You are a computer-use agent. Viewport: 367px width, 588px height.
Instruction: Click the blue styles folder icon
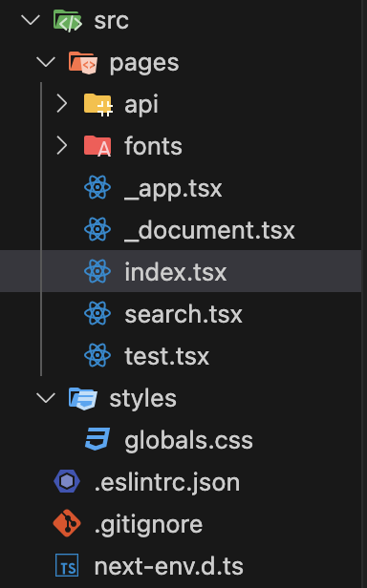(83, 398)
